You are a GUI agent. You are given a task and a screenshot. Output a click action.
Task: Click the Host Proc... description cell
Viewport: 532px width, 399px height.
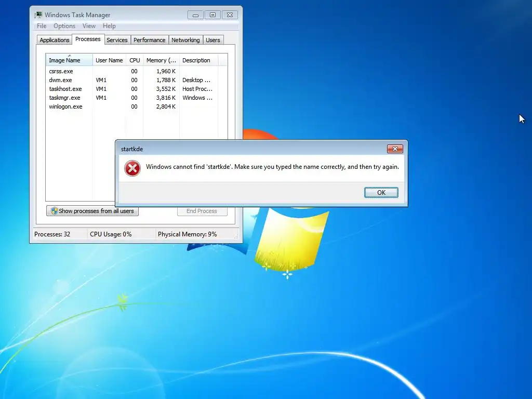[x=197, y=89]
